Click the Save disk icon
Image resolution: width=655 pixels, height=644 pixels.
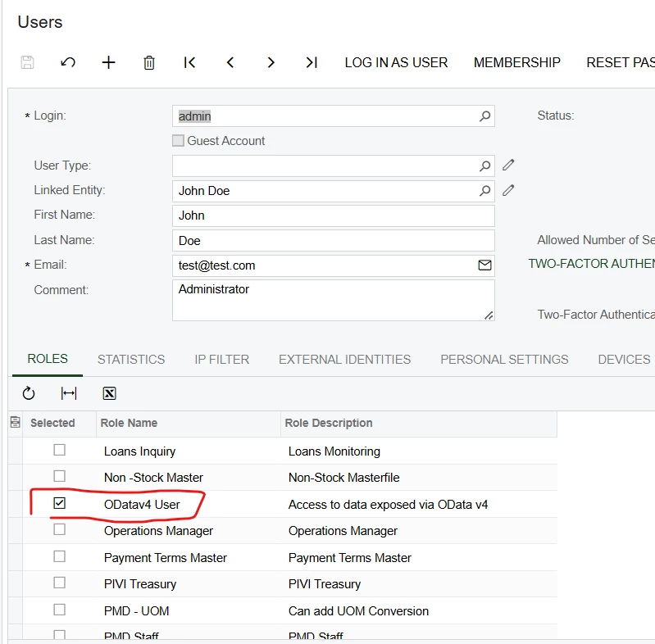pos(28,62)
